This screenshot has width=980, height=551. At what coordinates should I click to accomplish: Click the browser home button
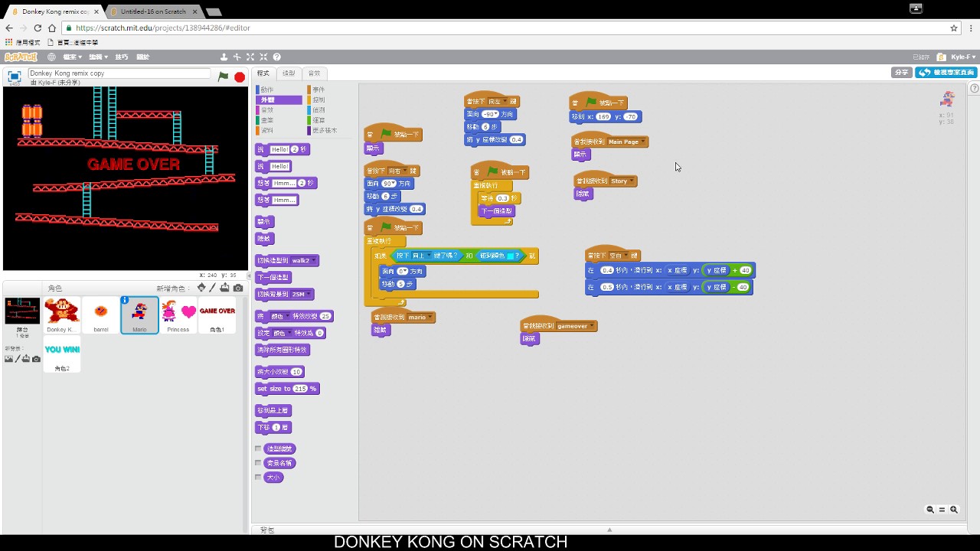coord(52,28)
